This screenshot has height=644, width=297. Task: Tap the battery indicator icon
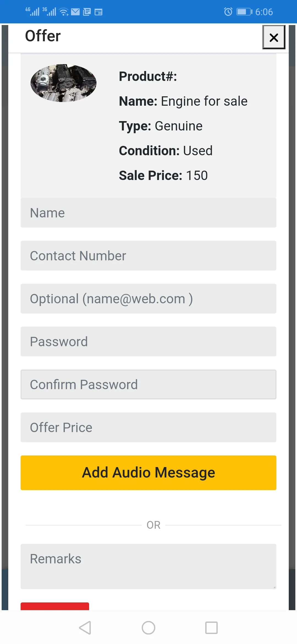(x=244, y=12)
